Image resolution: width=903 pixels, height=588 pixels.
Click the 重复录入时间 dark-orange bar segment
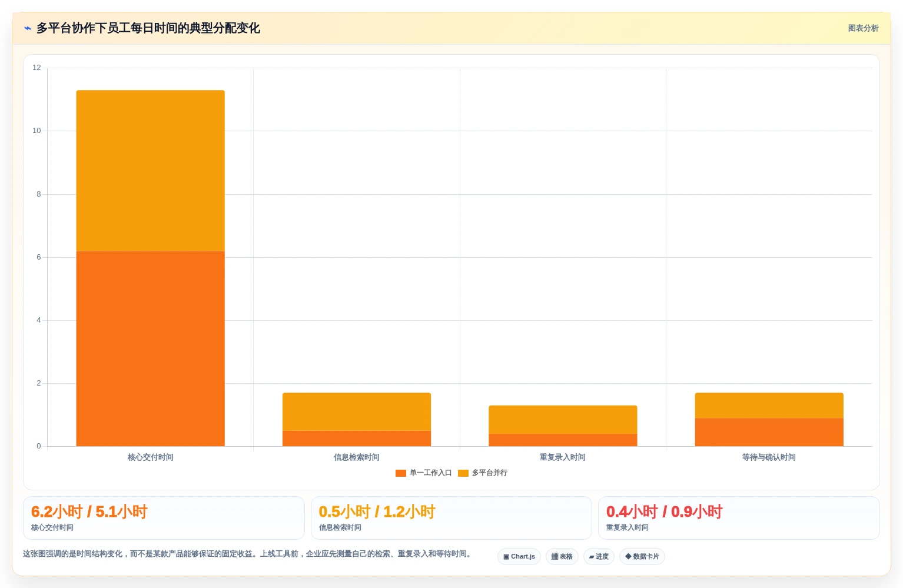(x=563, y=440)
